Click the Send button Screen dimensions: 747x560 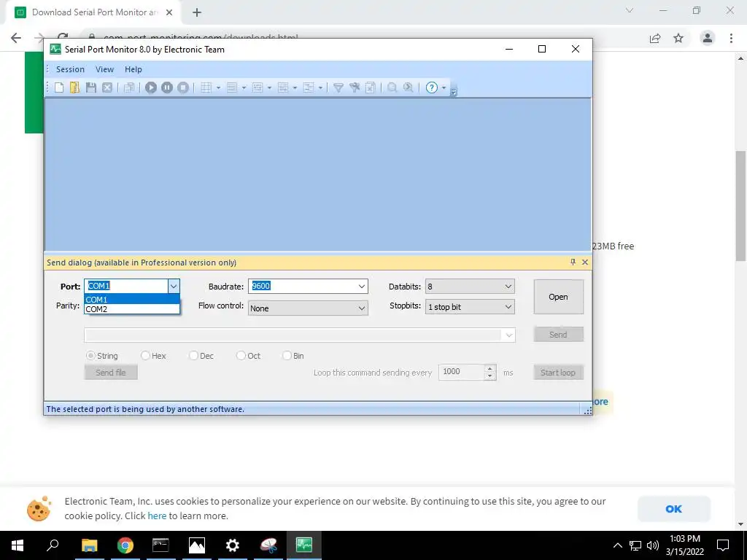click(x=558, y=335)
